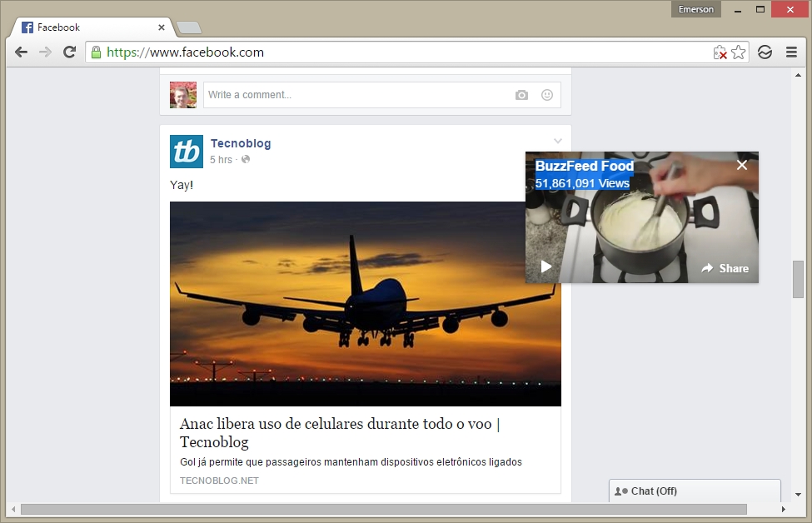Click the reload page icon
The height and width of the screenshot is (523, 812).
point(70,52)
